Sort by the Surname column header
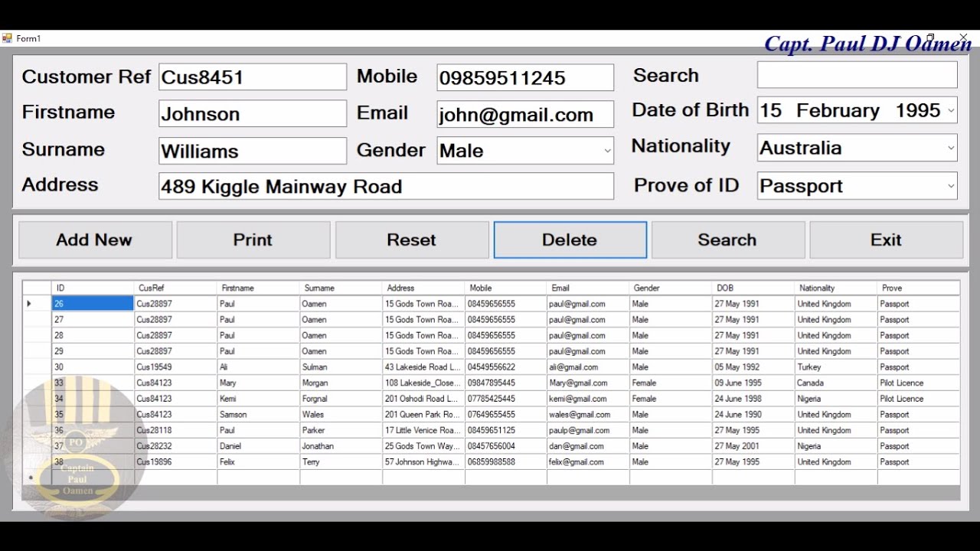This screenshot has width=980, height=551. click(x=341, y=288)
